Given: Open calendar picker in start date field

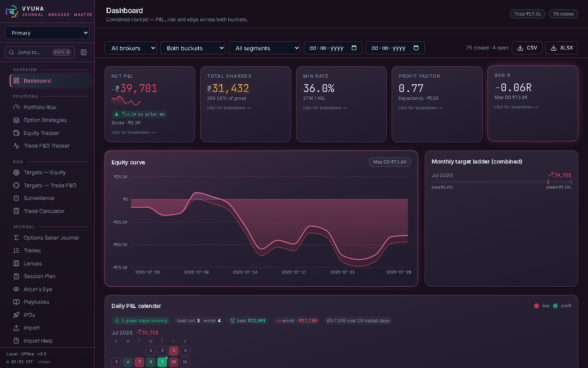Looking at the screenshot, I should pyautogui.click(x=354, y=48).
